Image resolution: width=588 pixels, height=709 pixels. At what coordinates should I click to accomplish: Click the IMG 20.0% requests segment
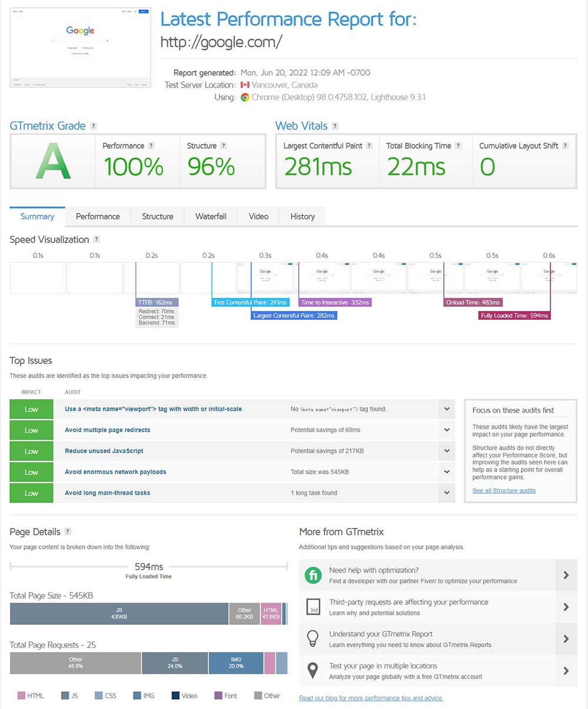[x=236, y=663]
